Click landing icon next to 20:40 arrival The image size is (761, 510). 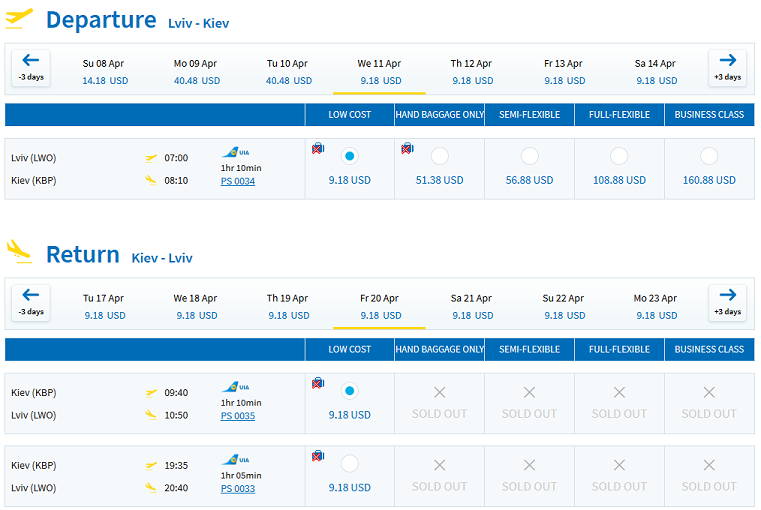(x=151, y=488)
